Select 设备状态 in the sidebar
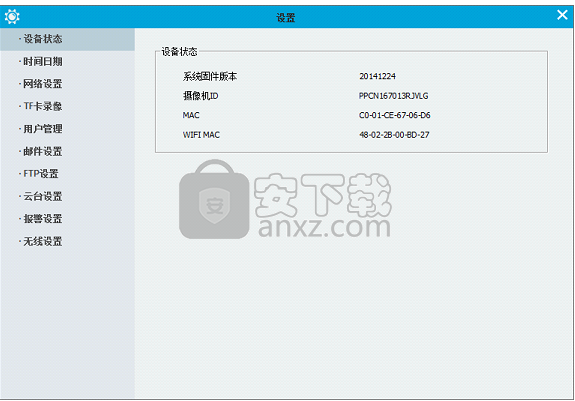Screen dimensions: 575x401 67,39
